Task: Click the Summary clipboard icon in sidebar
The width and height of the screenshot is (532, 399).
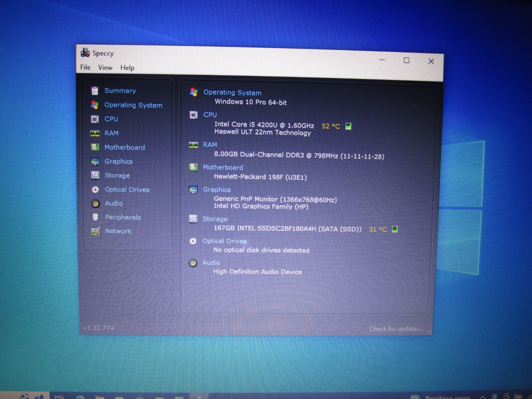Action: (95, 90)
